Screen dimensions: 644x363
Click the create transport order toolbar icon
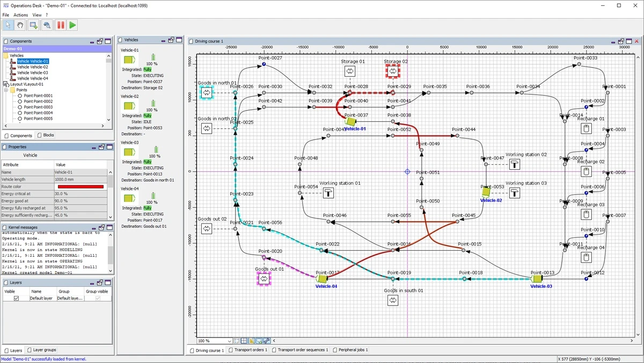click(x=34, y=25)
